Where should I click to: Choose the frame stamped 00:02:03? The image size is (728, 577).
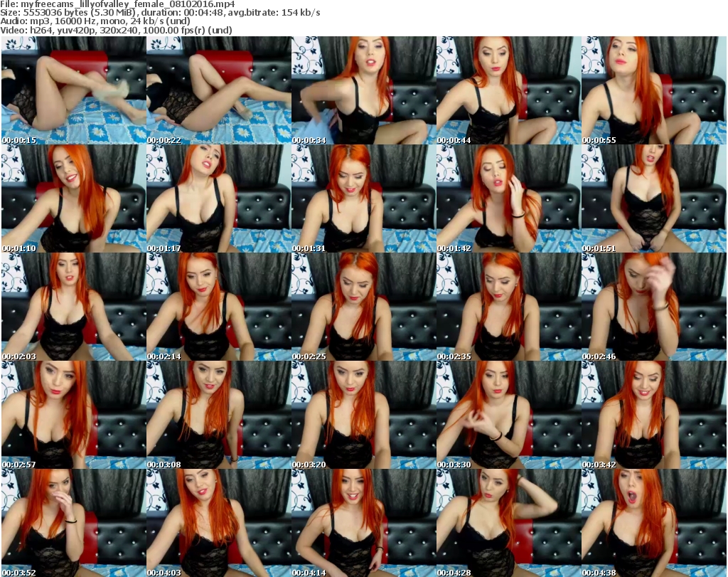(73, 307)
